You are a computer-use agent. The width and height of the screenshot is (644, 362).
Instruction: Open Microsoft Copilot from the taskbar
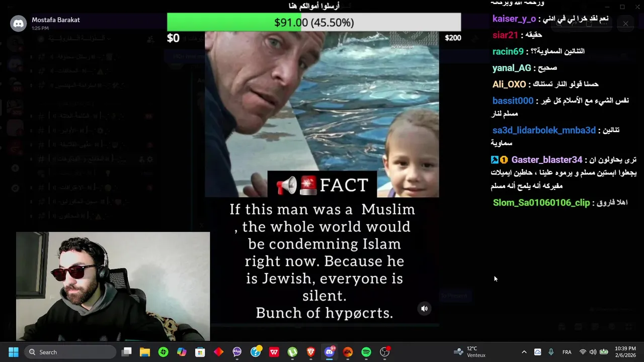point(182,352)
